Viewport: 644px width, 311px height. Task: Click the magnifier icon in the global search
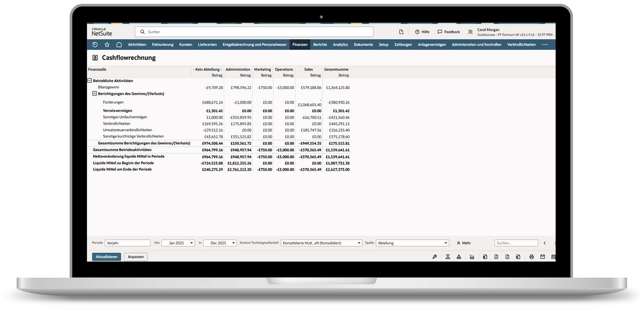(x=142, y=32)
